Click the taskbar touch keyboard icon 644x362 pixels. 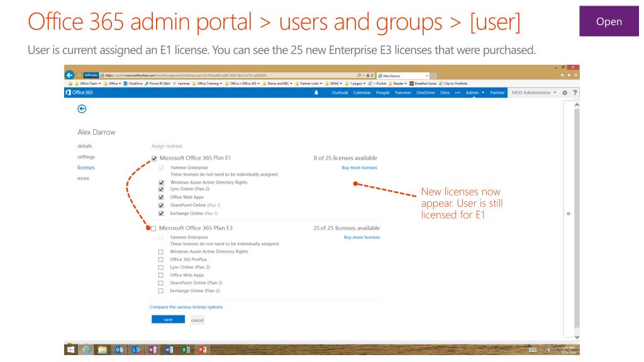point(533,349)
